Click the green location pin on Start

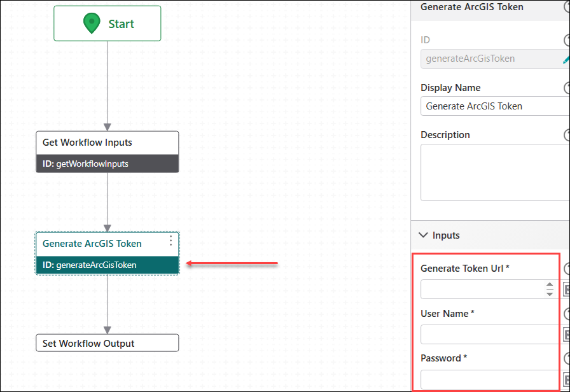point(92,24)
